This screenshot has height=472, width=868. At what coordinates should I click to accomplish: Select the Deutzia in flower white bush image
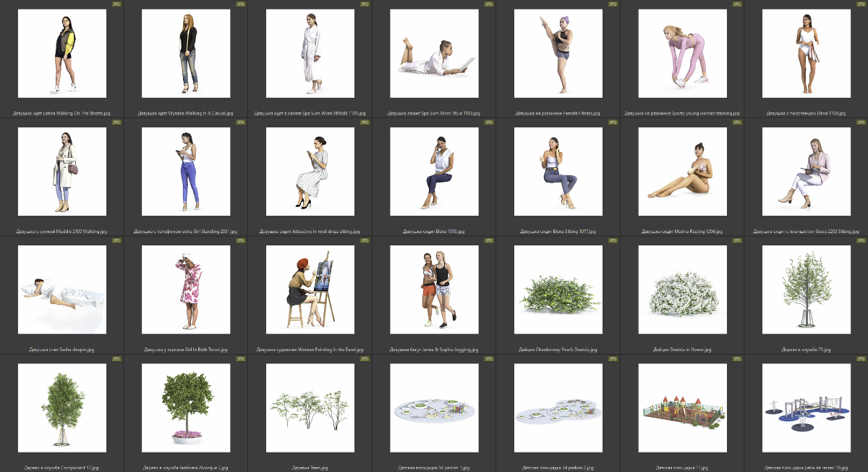pos(682,290)
